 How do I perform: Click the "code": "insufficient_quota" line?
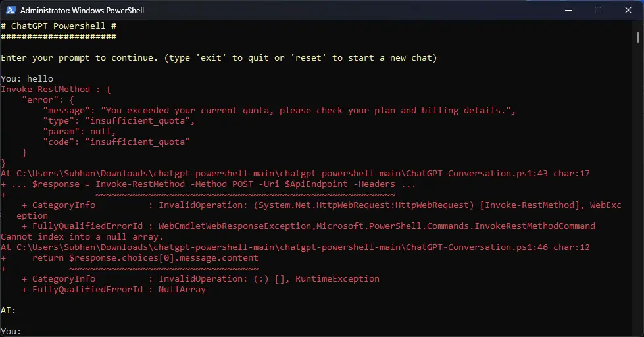116,142
